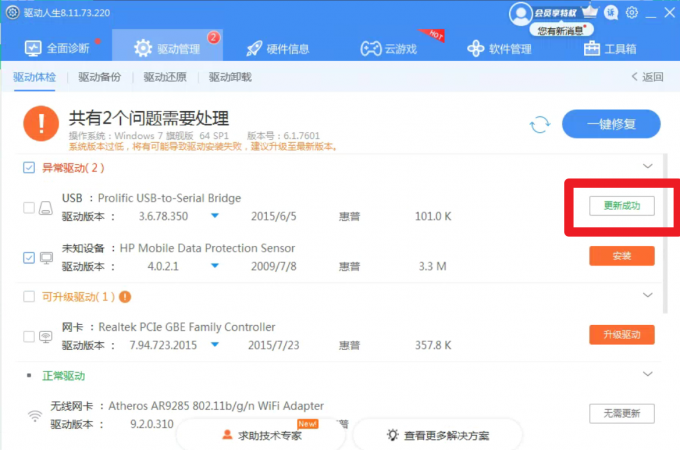This screenshot has height=450, width=680.
Task: Click the refresh rescan icon
Action: click(540, 124)
